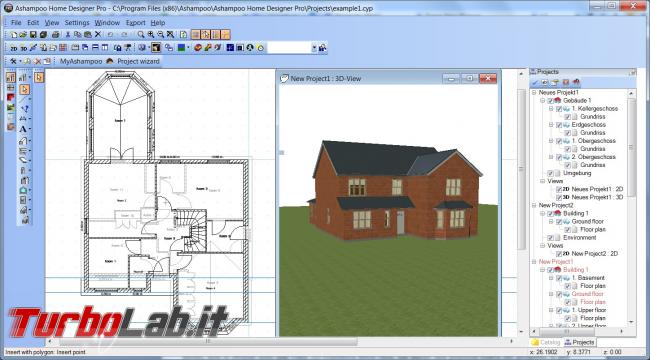Switch to the Catalog tab
The width and height of the screenshot is (650, 360).
[x=546, y=343]
